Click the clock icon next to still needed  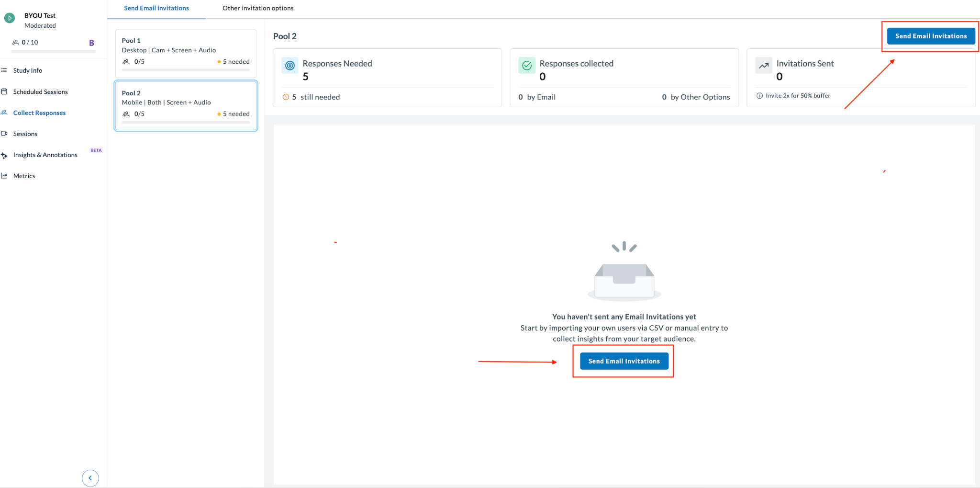coord(286,97)
